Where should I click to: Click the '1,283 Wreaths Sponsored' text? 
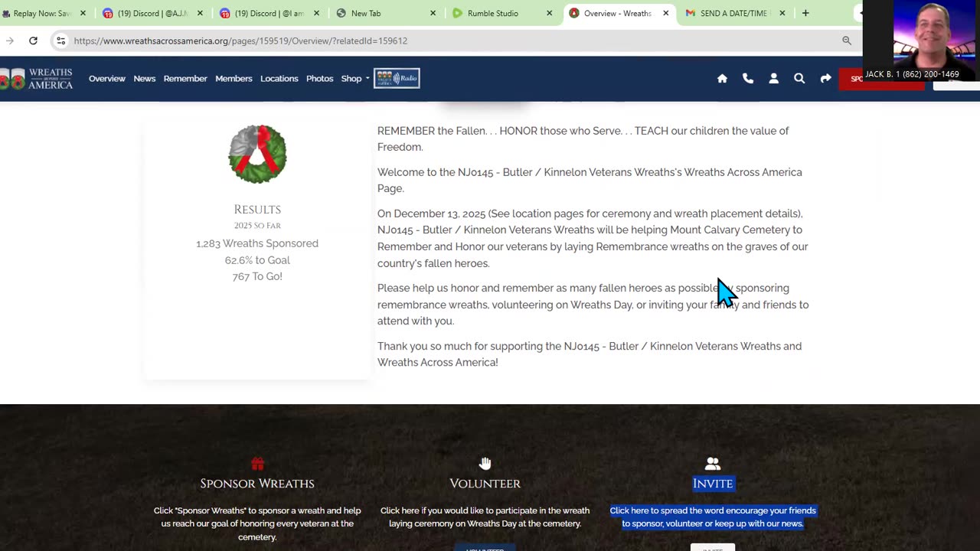click(x=257, y=243)
